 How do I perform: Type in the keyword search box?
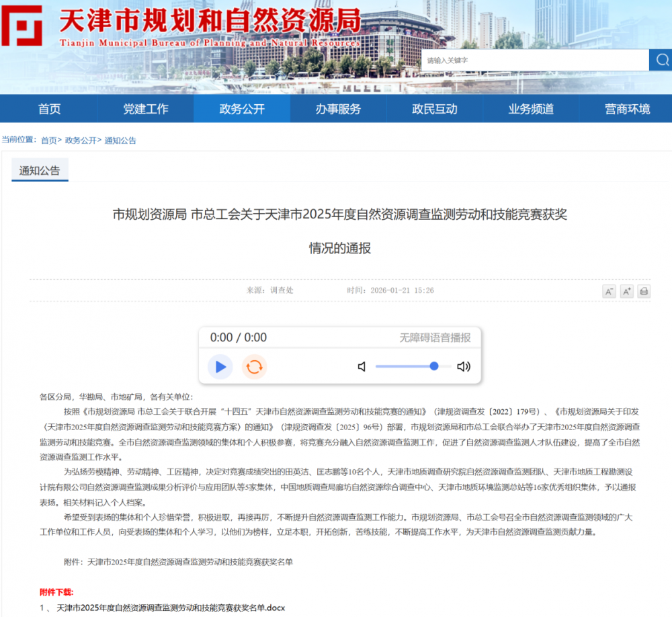pos(534,60)
